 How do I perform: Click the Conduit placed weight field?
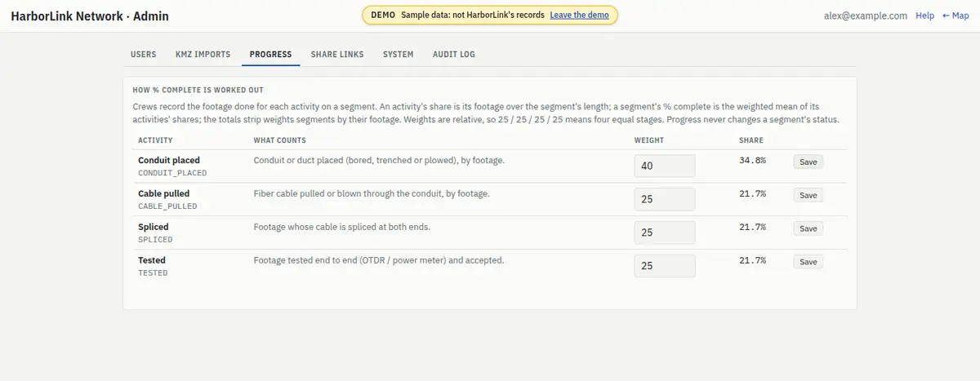665,166
